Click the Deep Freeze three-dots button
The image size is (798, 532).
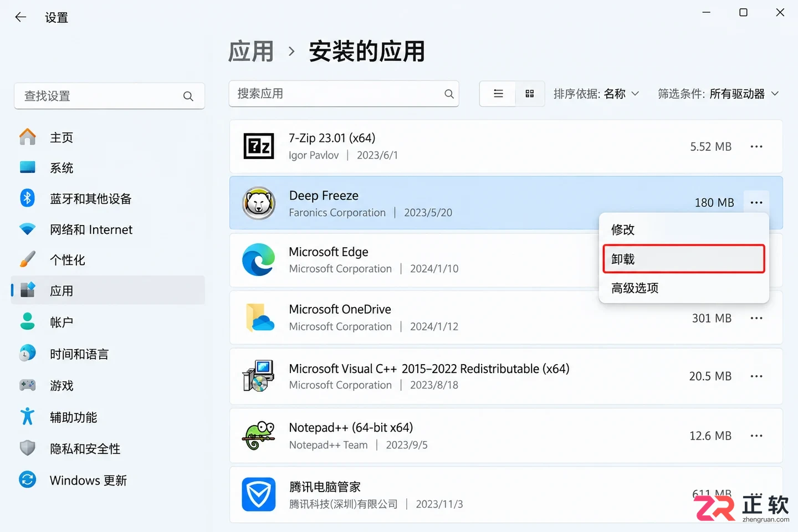756,203
